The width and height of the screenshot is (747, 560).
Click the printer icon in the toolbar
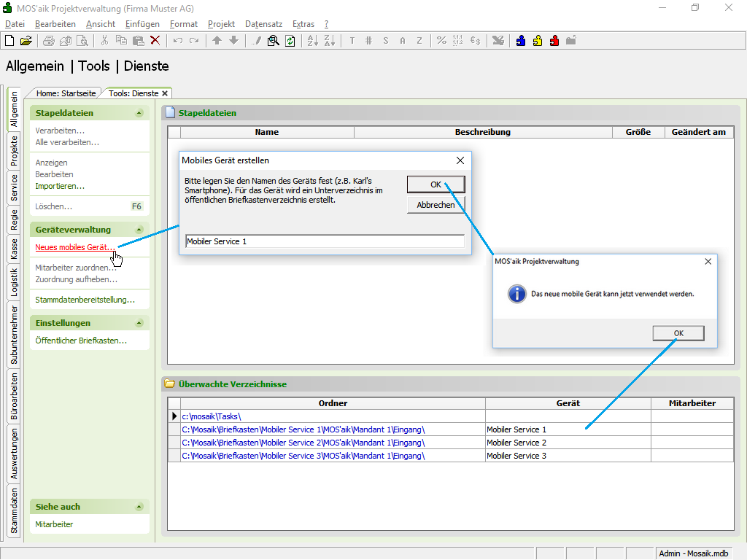49,41
